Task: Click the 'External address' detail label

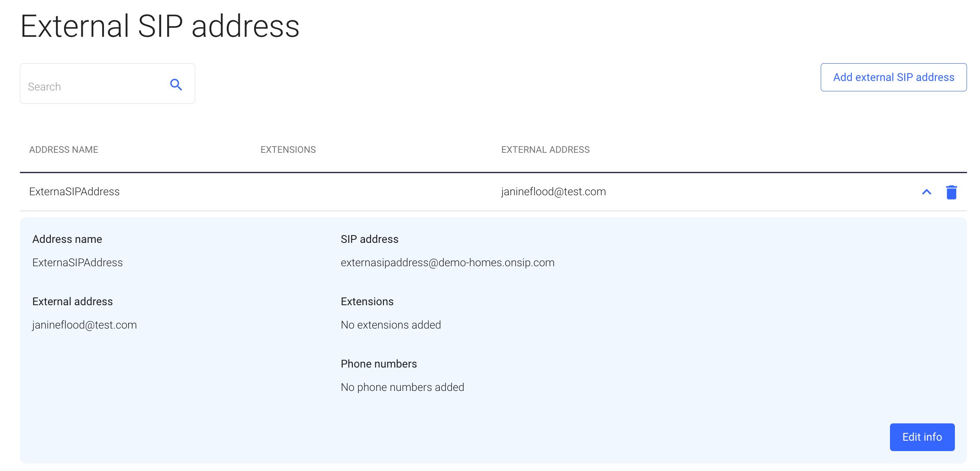Action: pyautogui.click(x=73, y=302)
